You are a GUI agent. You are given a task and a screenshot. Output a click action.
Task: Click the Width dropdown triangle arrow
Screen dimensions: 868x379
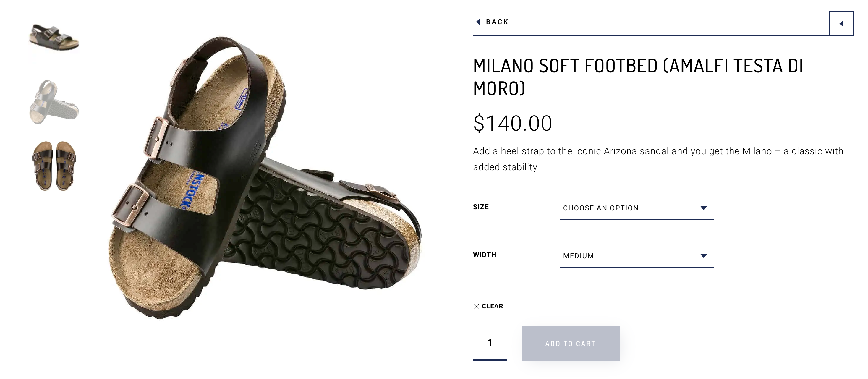click(x=704, y=256)
